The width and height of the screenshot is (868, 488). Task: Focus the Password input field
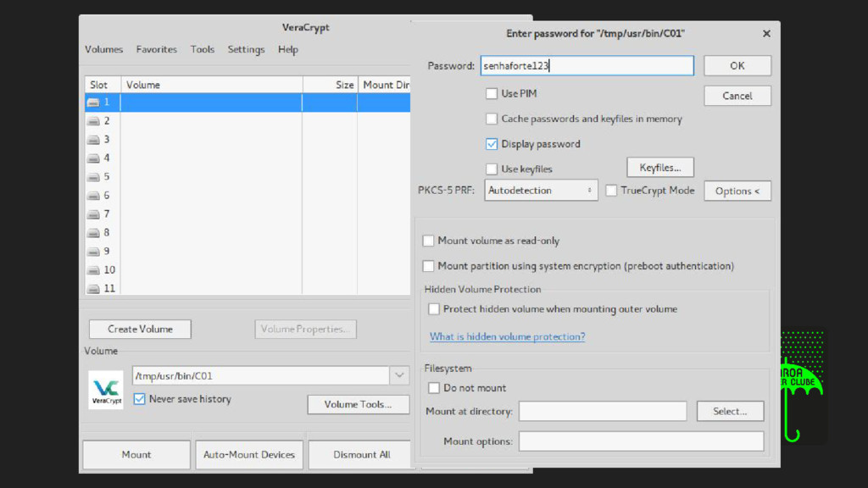tap(587, 66)
